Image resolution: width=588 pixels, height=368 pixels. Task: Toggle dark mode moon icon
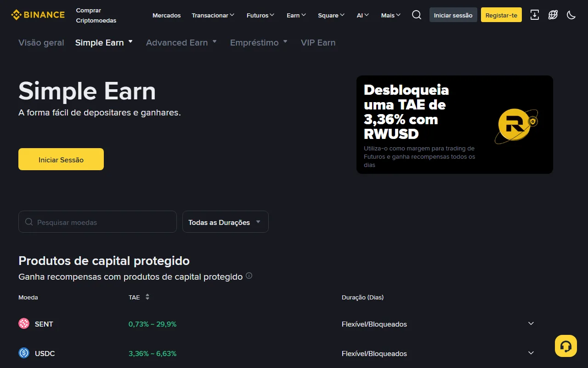point(571,15)
